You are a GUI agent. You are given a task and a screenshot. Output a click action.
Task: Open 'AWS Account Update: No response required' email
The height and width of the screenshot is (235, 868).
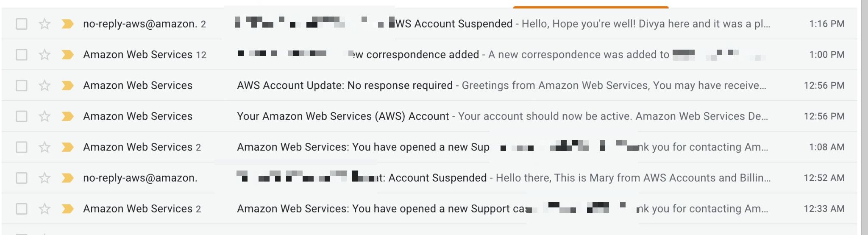coord(345,86)
